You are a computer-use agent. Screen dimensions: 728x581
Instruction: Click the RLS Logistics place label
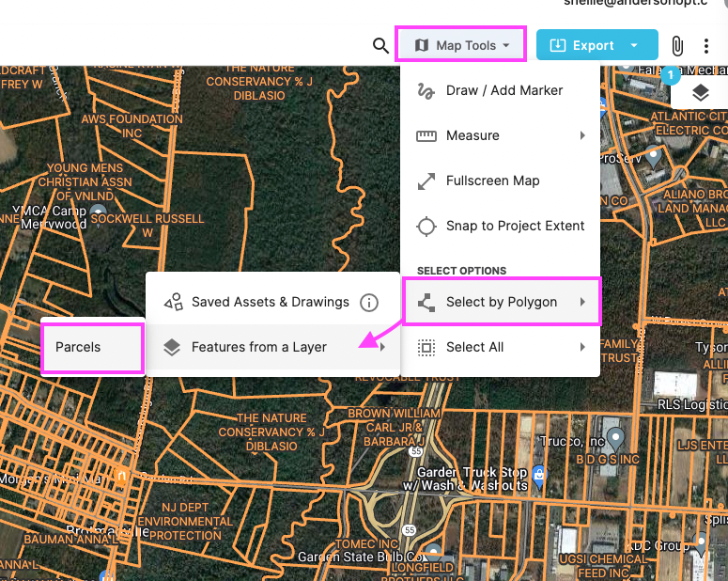coord(692,405)
